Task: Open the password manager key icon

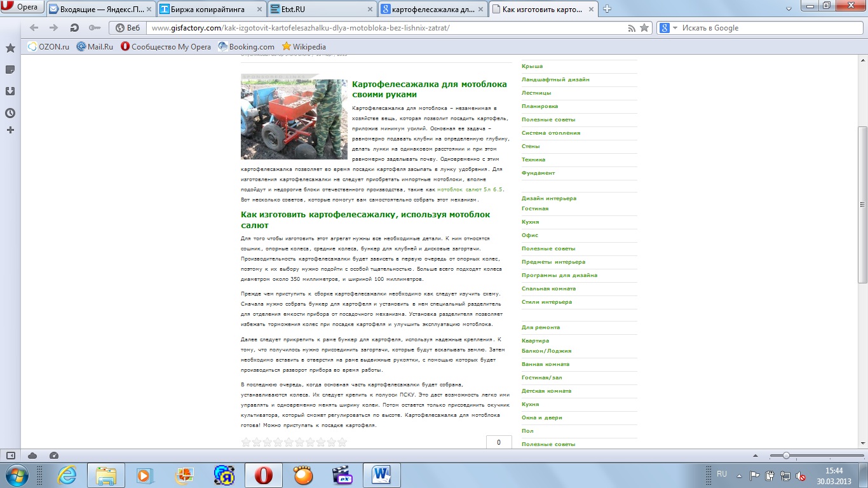Action: pos(94,28)
